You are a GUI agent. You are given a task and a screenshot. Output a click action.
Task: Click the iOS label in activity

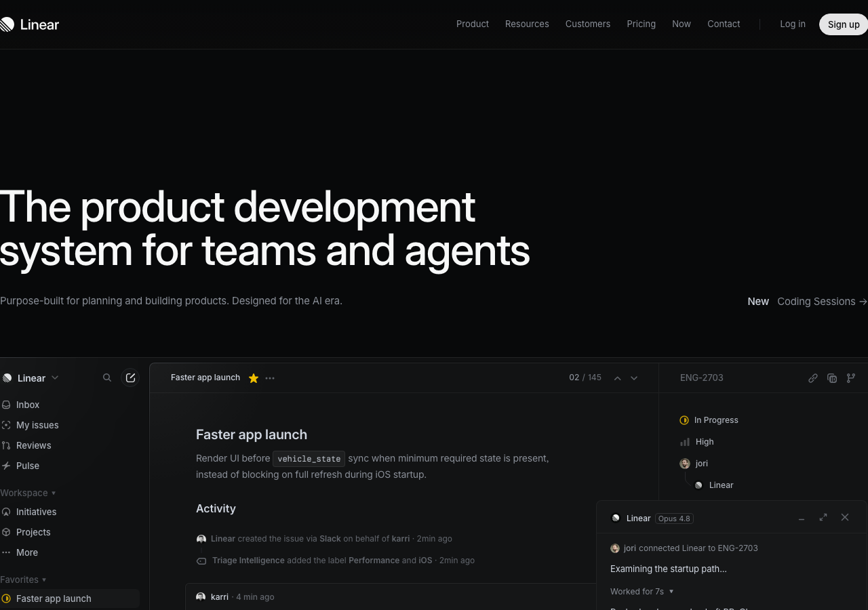click(x=425, y=561)
